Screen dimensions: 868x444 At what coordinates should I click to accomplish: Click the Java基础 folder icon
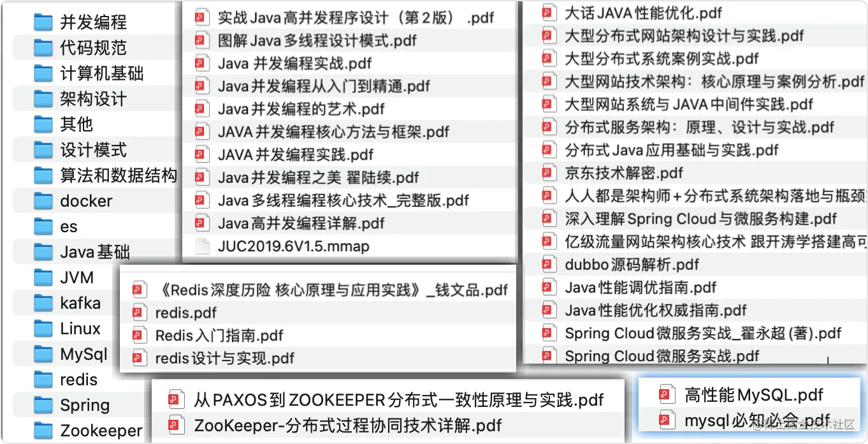coord(43,252)
